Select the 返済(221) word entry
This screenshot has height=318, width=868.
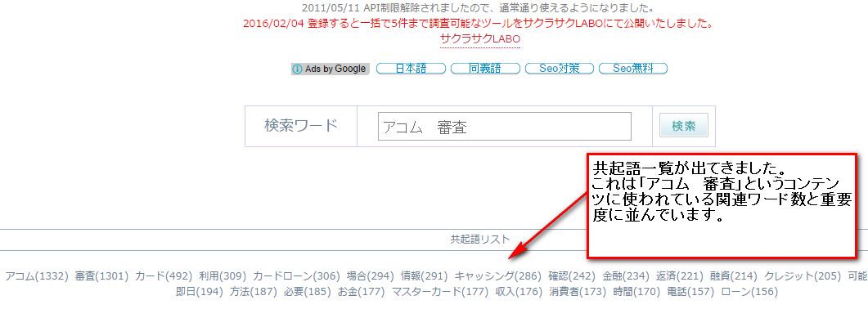[x=681, y=276]
